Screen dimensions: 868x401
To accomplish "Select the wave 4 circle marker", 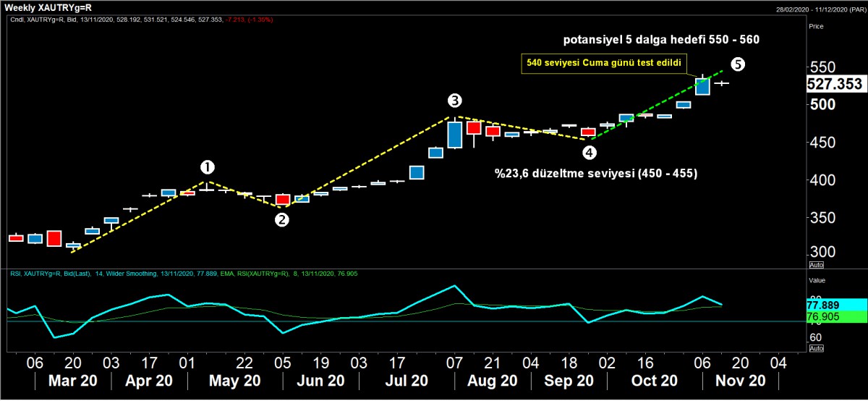I will [590, 153].
